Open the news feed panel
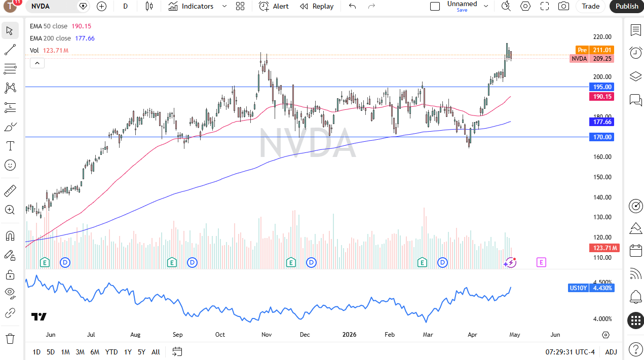Viewport: 644px width, 360px height. (635, 274)
